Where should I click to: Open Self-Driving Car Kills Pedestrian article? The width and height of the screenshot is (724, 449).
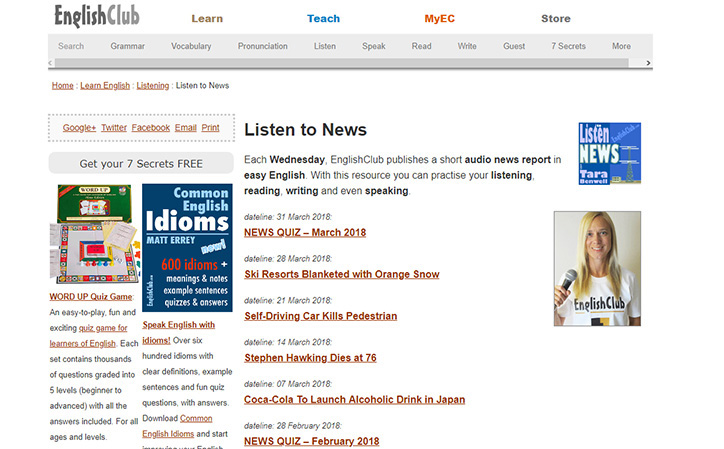click(320, 316)
